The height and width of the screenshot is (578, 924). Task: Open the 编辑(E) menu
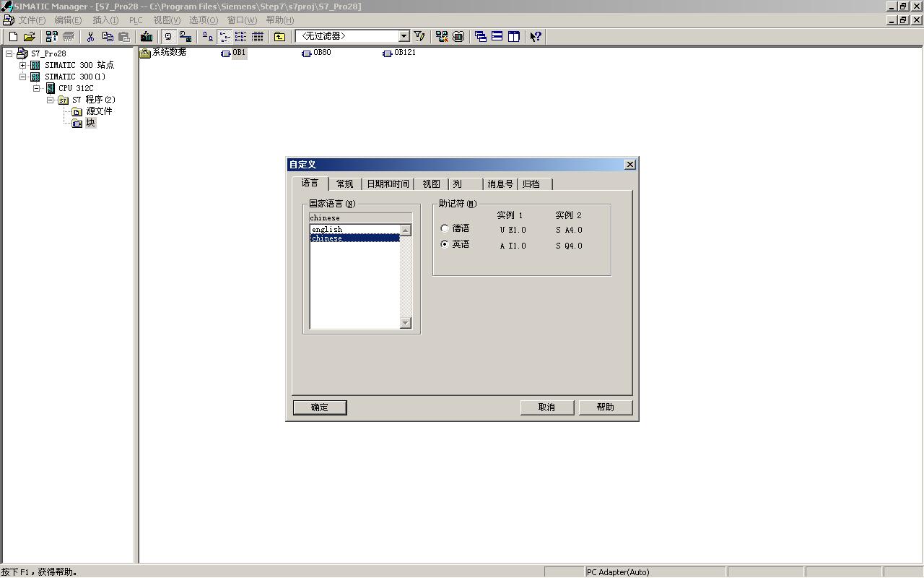(68, 20)
